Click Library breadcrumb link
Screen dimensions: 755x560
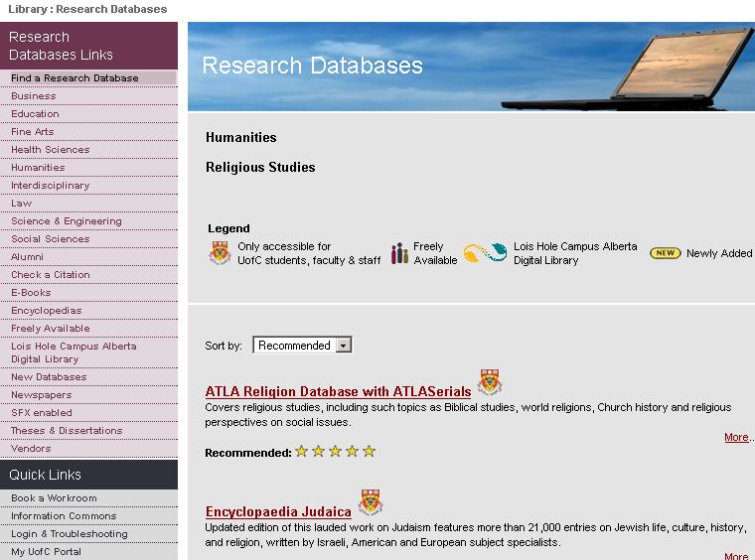coord(28,9)
